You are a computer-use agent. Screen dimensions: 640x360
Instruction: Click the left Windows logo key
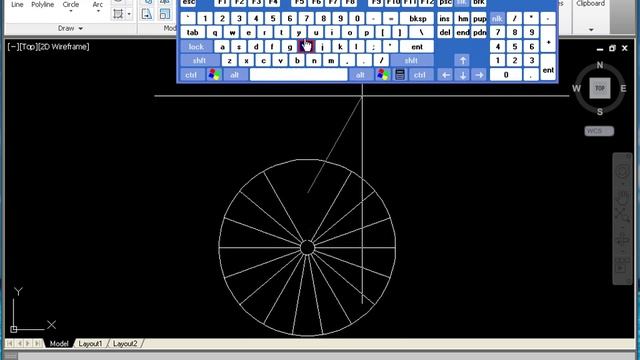(214, 75)
